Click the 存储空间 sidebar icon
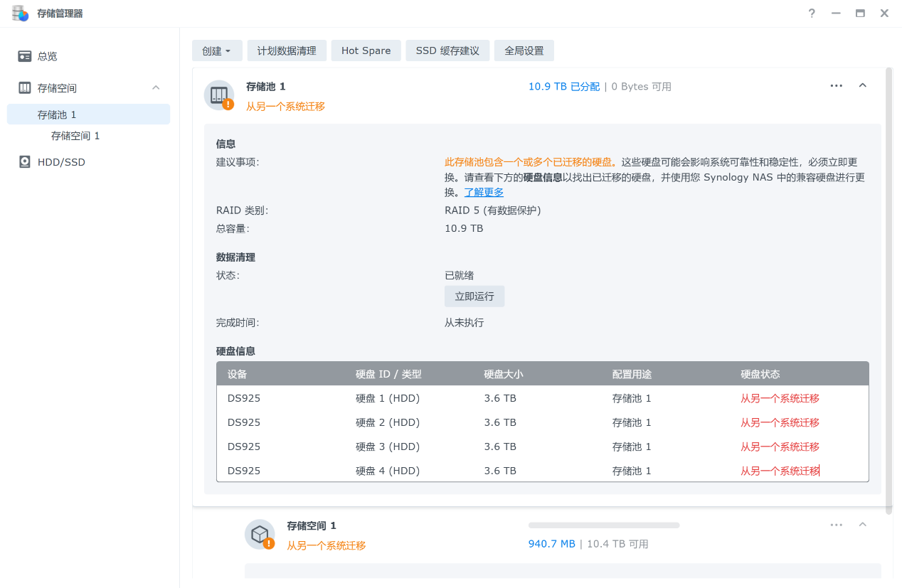 pos(25,88)
